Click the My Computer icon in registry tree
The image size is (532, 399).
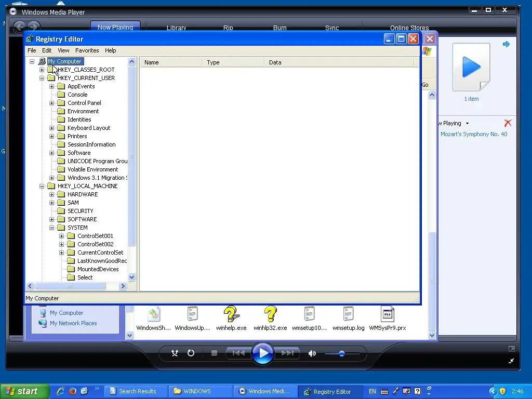point(42,61)
